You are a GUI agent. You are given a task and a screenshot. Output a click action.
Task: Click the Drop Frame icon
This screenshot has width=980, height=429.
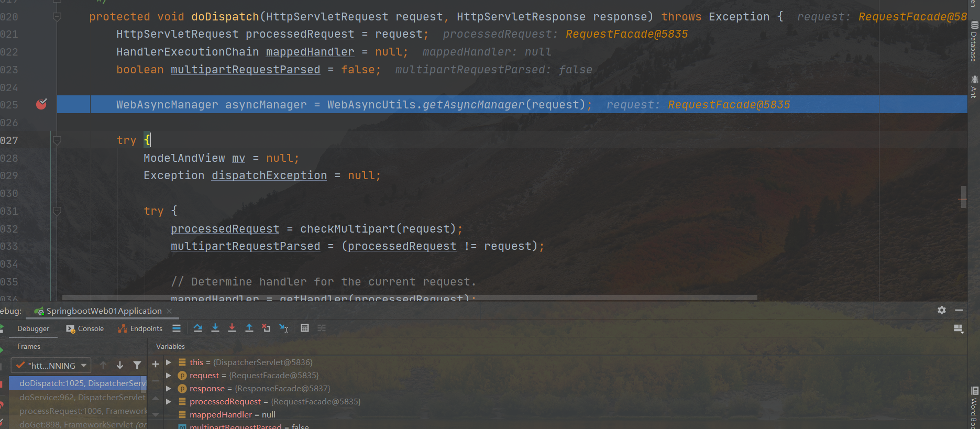coord(266,328)
